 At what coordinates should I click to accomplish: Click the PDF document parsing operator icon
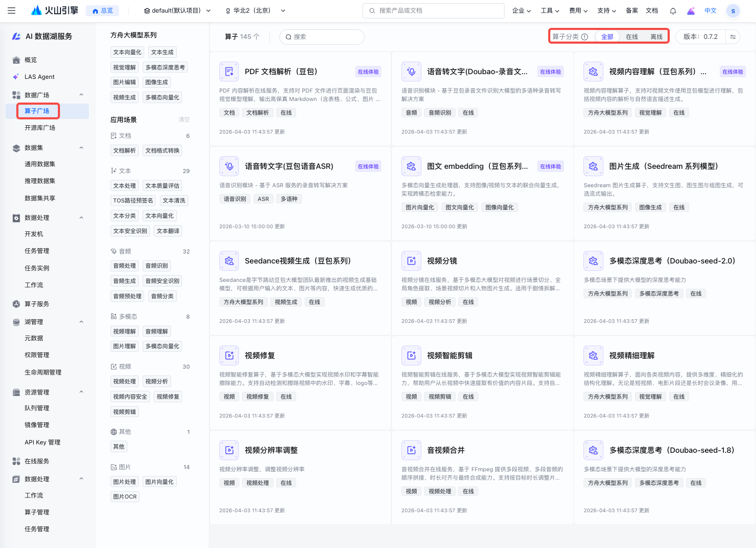229,72
